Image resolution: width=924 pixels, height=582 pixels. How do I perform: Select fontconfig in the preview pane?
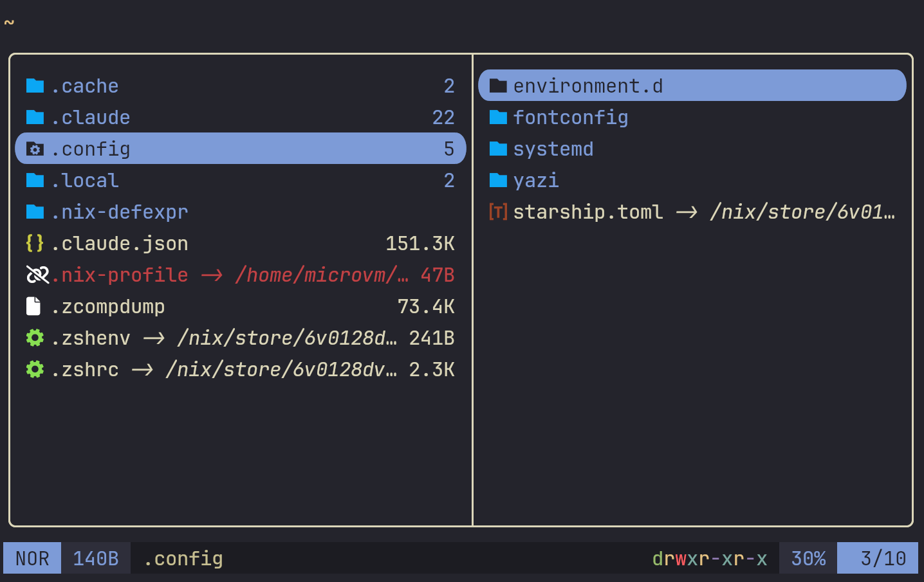(x=571, y=118)
